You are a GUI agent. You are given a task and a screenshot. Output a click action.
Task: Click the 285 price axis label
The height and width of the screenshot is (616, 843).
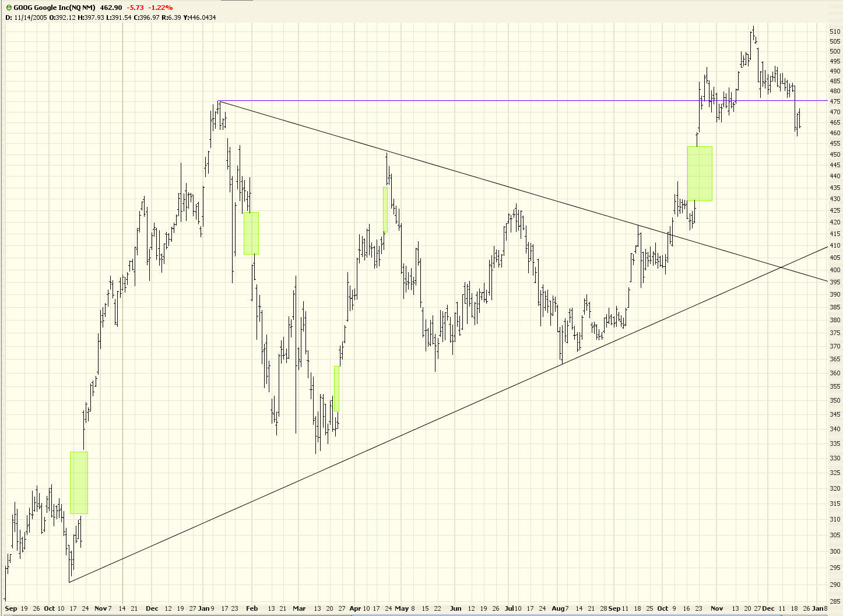[x=835, y=601]
